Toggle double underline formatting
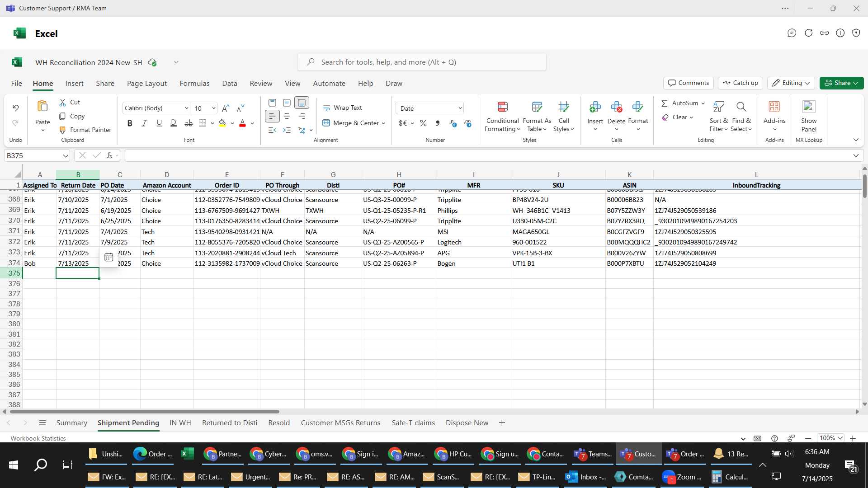 (x=174, y=123)
